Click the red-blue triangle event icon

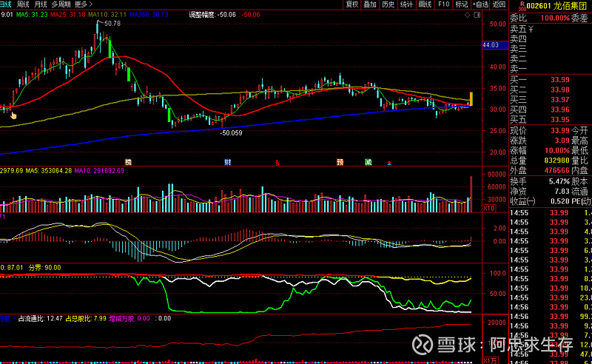pyautogui.click(x=389, y=163)
